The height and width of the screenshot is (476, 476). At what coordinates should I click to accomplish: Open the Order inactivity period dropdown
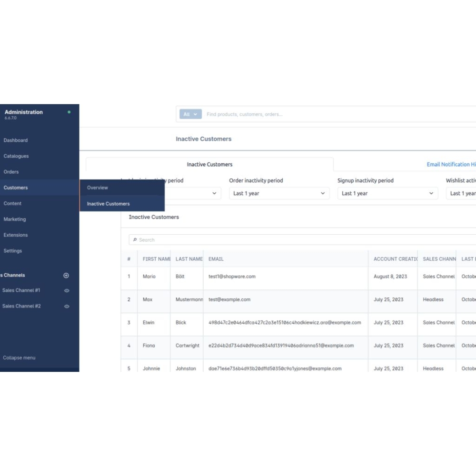click(279, 193)
